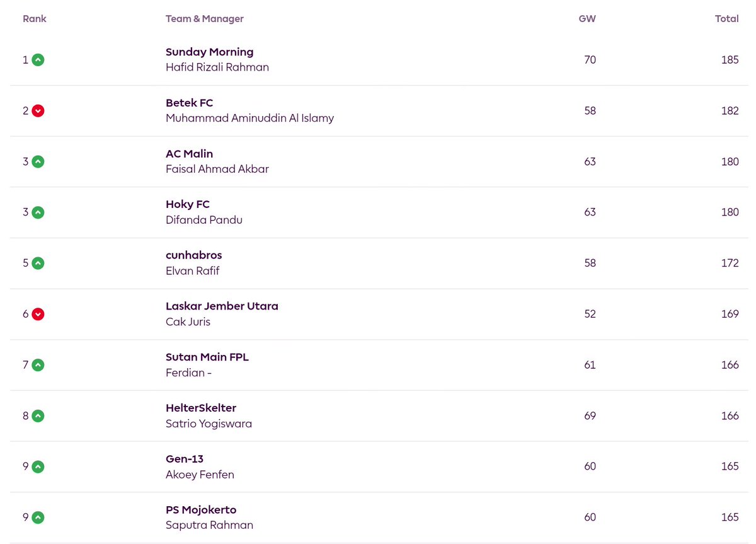Open HelterSkelter team entry
Viewport: 756px width, 544px height.
click(201, 408)
